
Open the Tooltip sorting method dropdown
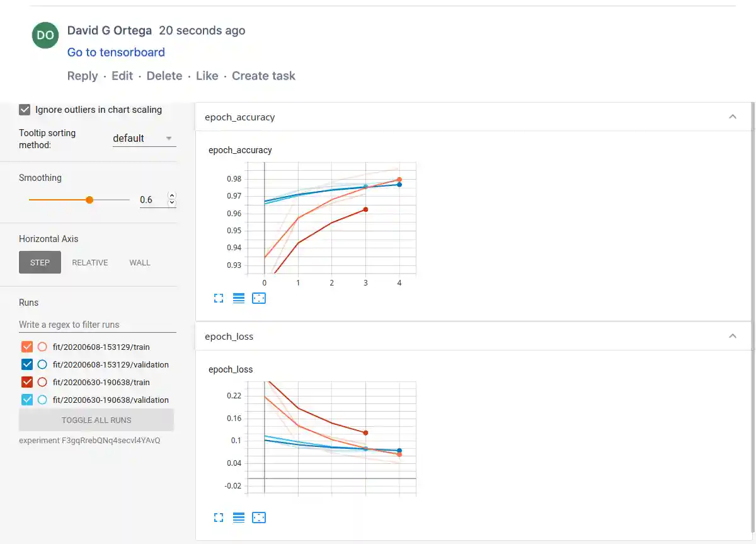tap(144, 138)
